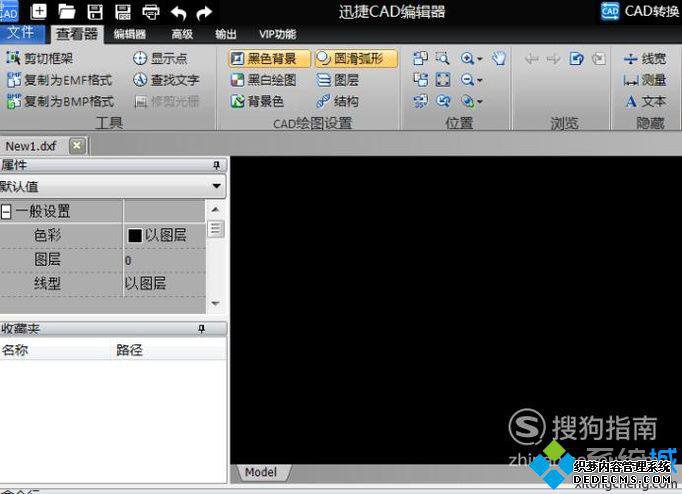682x494 pixels.
Task: Open the 输出 tab
Action: click(x=226, y=34)
